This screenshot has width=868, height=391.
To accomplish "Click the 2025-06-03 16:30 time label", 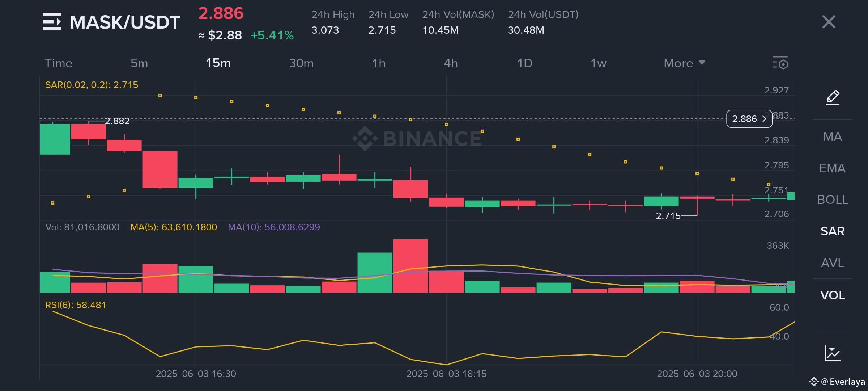I will tap(196, 374).
